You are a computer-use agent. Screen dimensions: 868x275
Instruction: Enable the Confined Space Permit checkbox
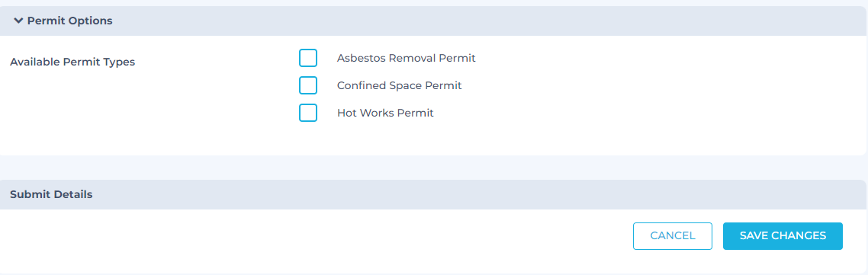click(308, 85)
